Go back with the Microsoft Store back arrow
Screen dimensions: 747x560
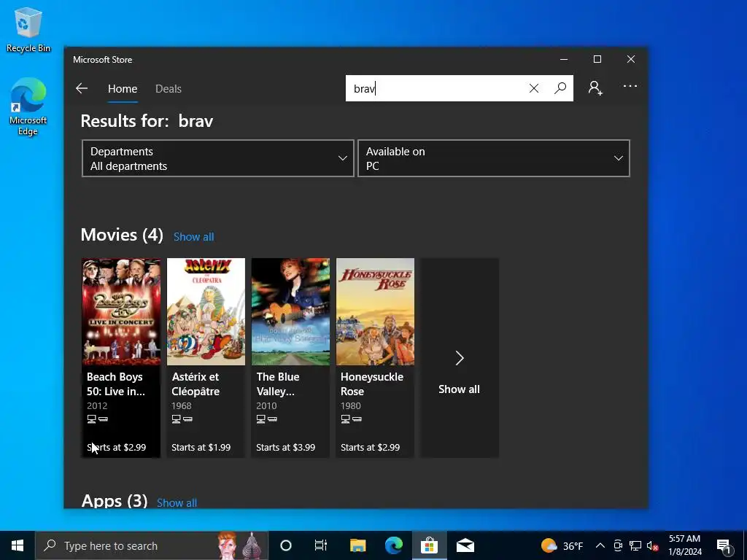tap(82, 88)
